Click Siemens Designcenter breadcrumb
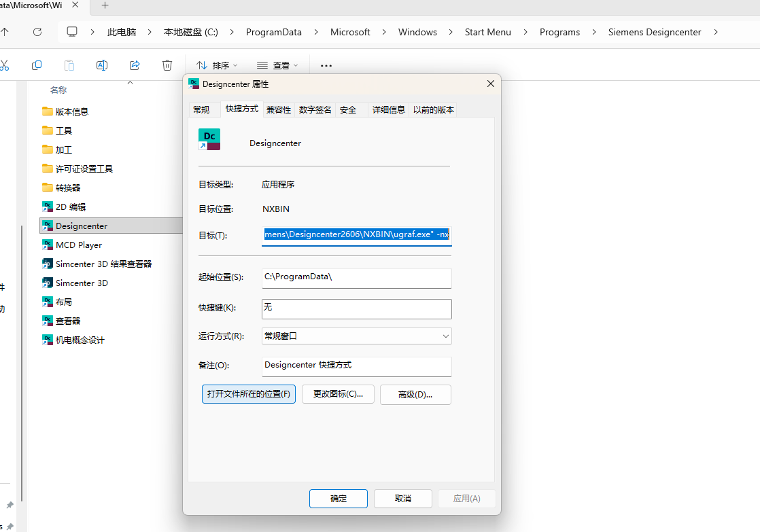This screenshot has height=532, width=760. pos(655,32)
